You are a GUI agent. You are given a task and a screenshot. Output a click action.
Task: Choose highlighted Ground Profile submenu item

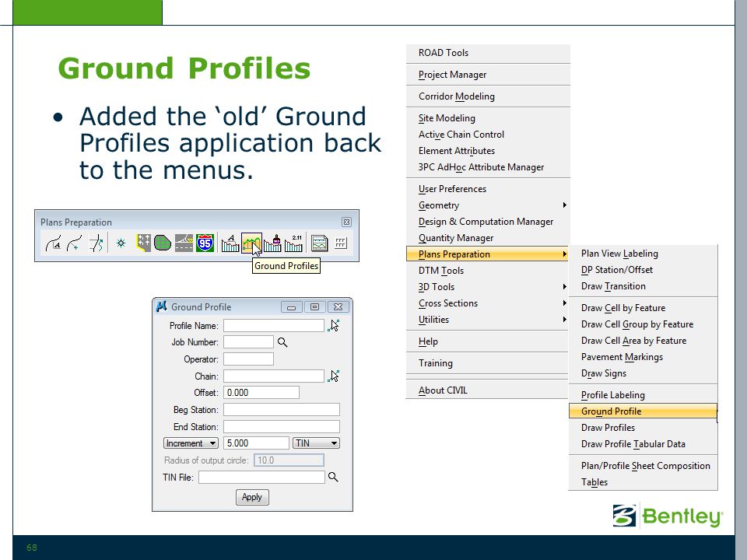tap(644, 411)
